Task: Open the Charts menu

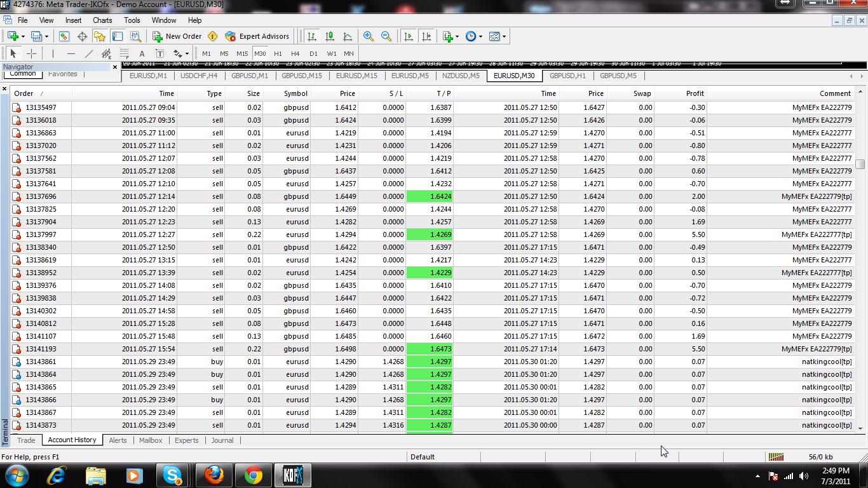Action: 102,20
